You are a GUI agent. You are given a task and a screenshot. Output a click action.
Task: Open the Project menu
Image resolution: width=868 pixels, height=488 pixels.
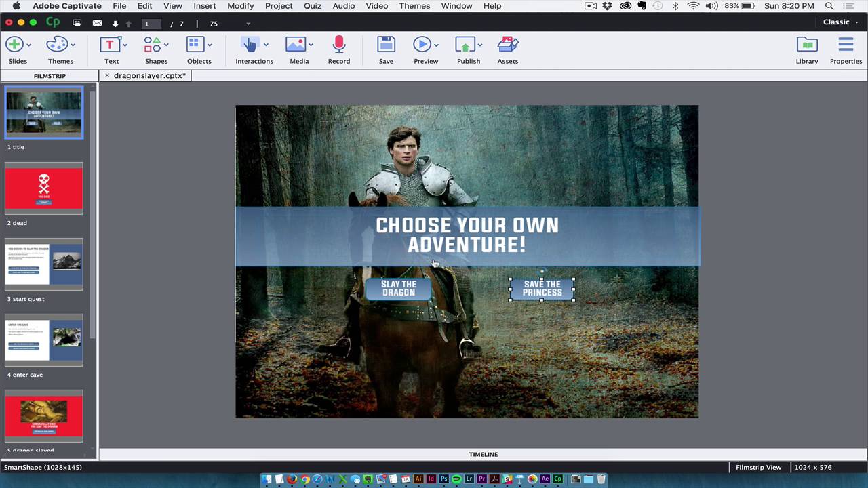pyautogui.click(x=279, y=6)
